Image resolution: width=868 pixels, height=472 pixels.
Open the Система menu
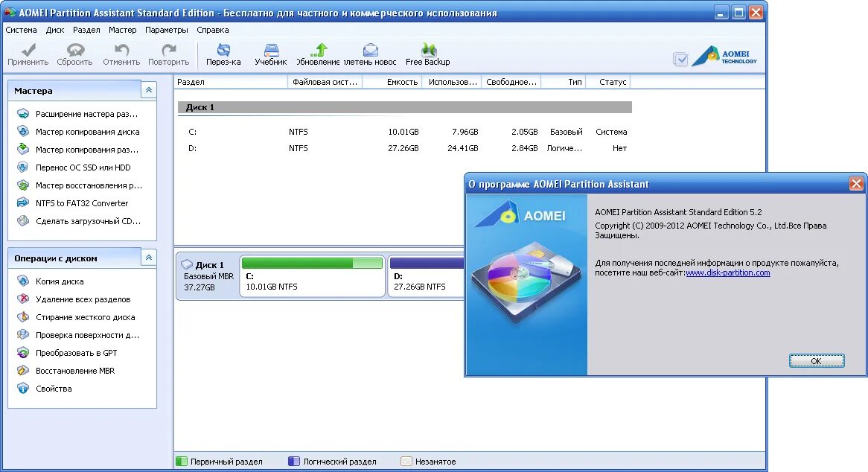coord(21,30)
